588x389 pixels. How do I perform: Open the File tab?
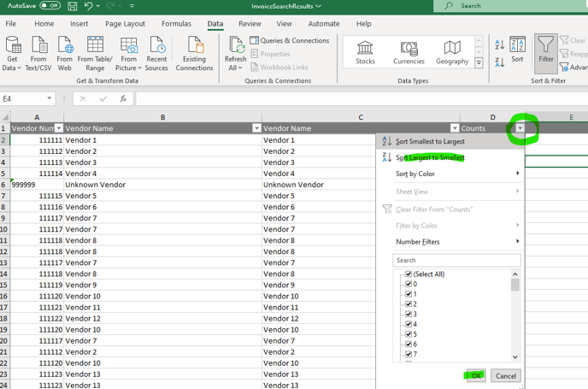[x=10, y=24]
